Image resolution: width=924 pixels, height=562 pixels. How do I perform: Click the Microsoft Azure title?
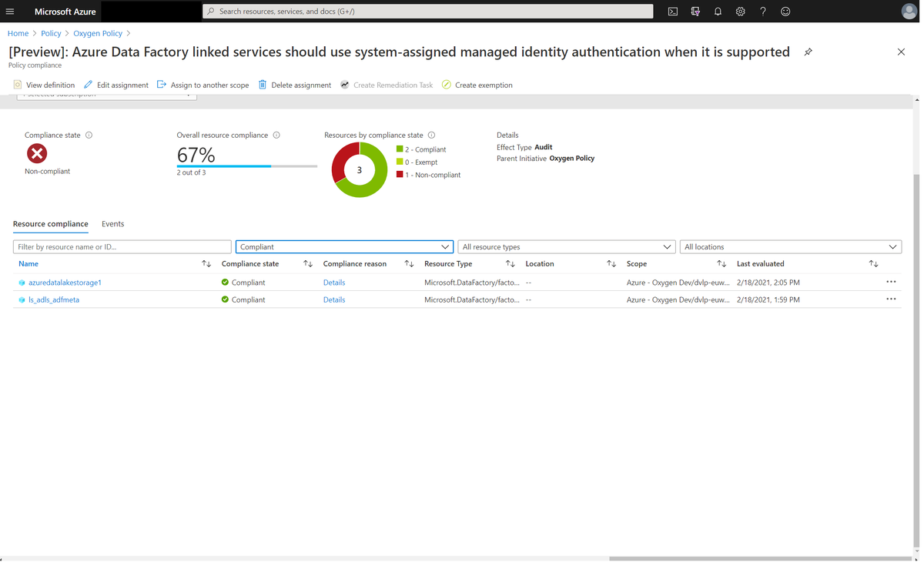65,12
